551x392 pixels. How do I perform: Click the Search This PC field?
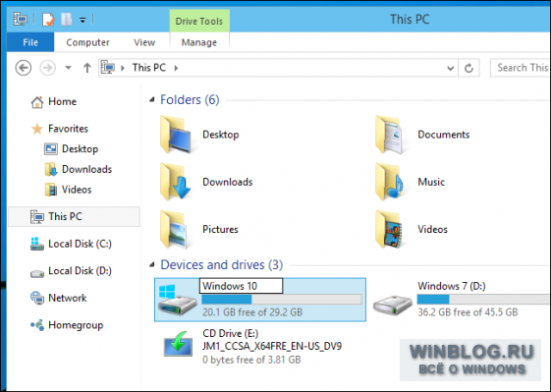tap(521, 68)
